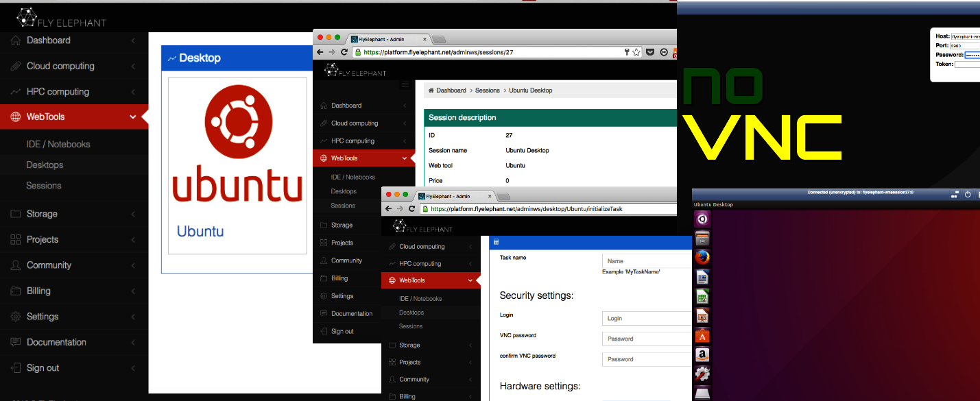Open Sign out in the sessions/27 window sidebar
This screenshot has height=401, width=980.
click(342, 331)
